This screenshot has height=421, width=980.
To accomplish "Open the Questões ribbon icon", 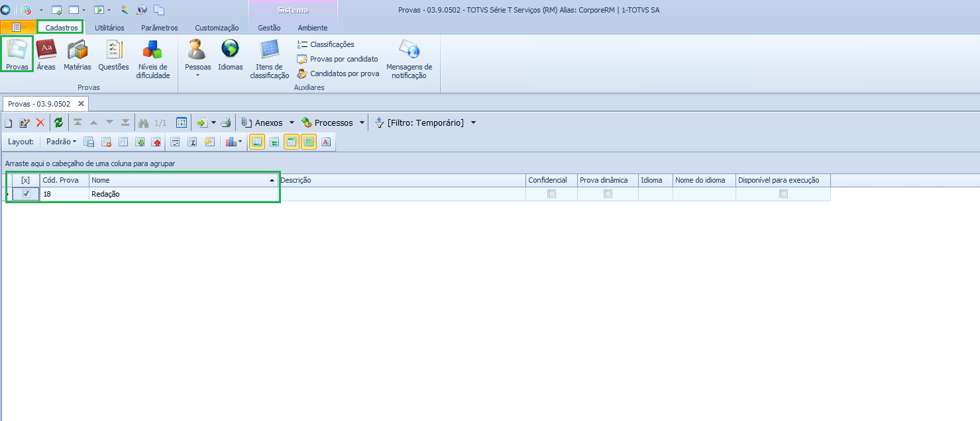I will pyautogui.click(x=114, y=54).
